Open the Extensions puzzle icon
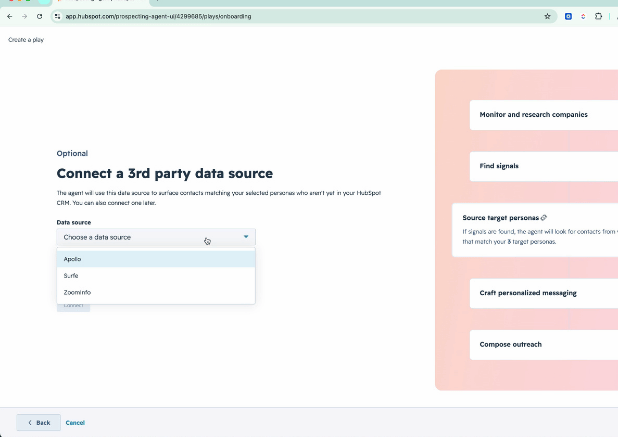The image size is (618, 437). pyautogui.click(x=598, y=16)
